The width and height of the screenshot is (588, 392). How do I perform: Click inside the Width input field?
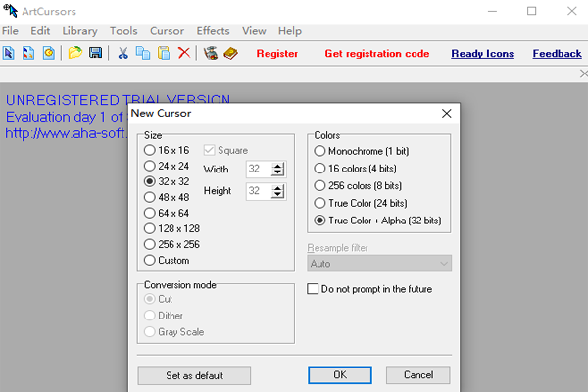pyautogui.click(x=258, y=170)
